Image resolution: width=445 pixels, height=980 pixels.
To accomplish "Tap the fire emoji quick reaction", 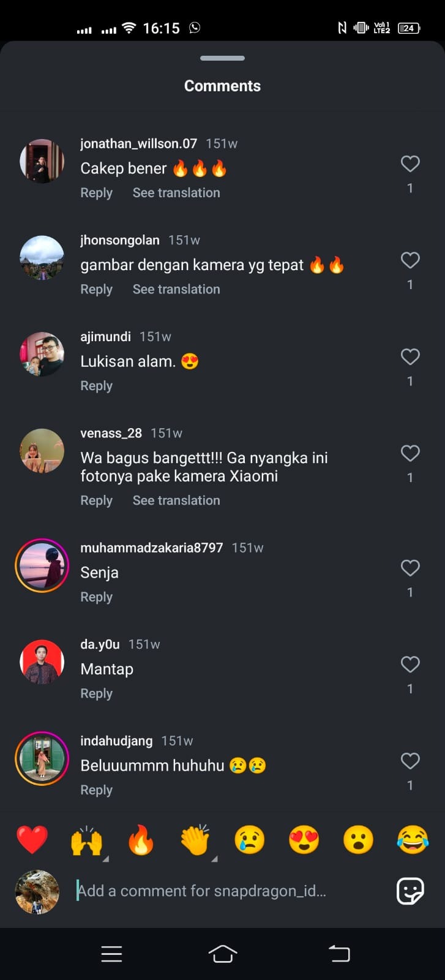I will [x=141, y=839].
